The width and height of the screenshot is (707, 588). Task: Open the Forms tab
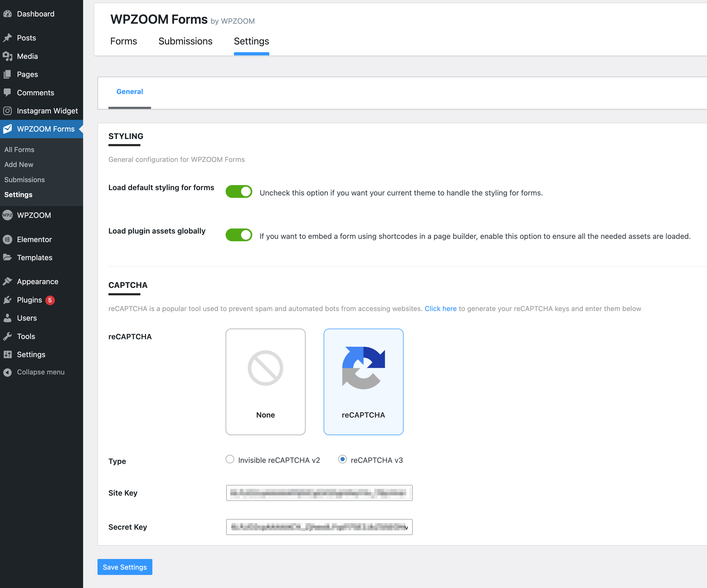pos(124,41)
